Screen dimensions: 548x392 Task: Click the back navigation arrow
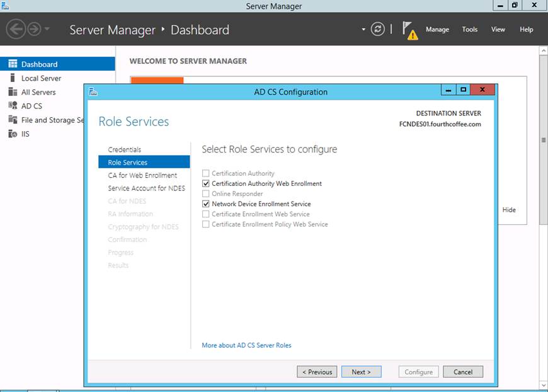(x=16, y=29)
